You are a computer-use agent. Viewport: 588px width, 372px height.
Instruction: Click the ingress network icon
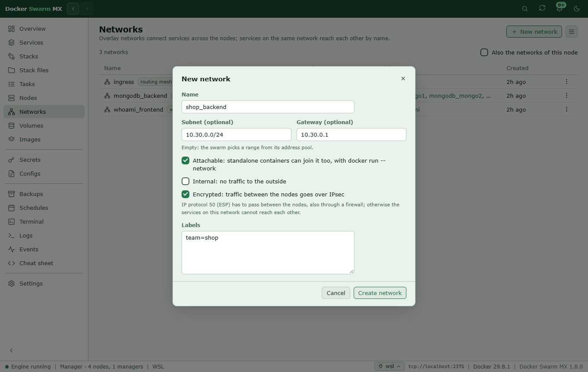click(107, 82)
